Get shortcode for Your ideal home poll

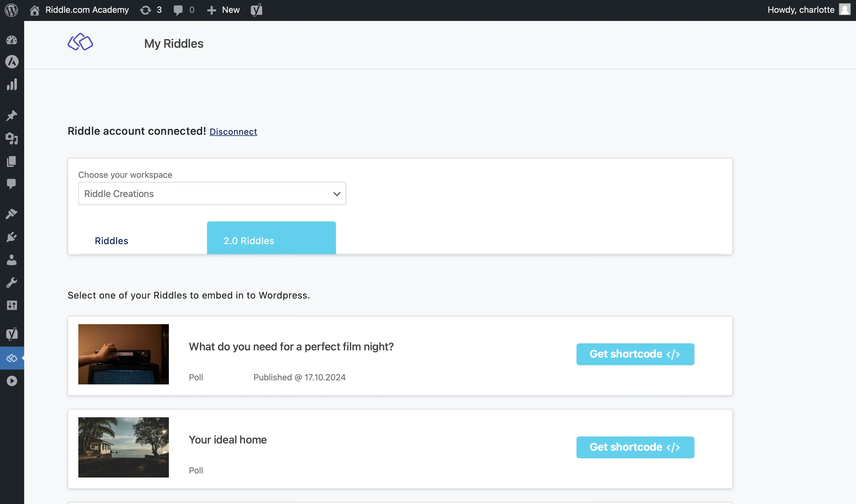click(636, 447)
